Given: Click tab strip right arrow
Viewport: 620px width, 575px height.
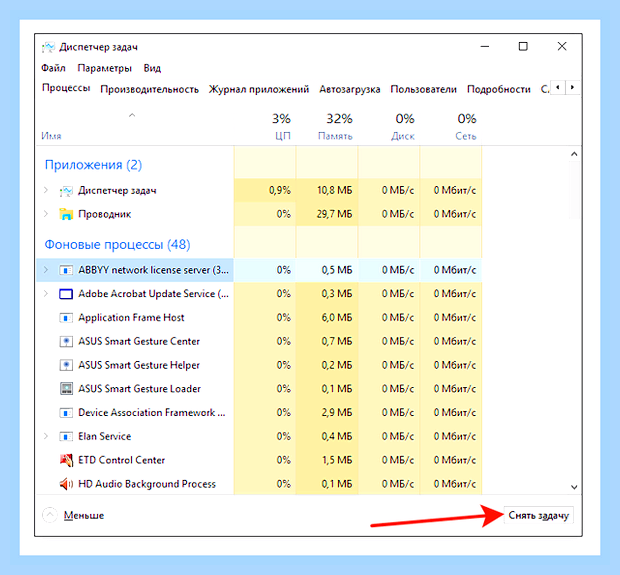Looking at the screenshot, I should [572, 87].
